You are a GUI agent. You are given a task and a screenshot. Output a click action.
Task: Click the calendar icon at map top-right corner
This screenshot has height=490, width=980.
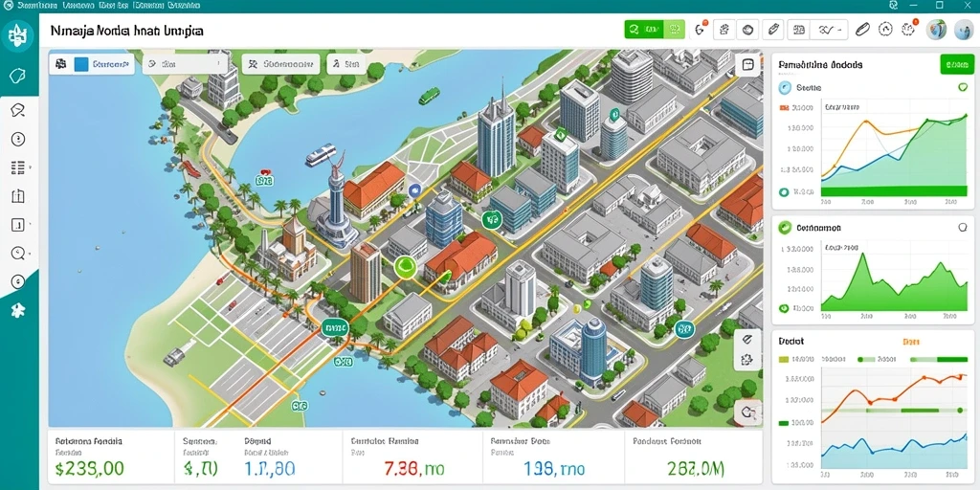[747, 64]
